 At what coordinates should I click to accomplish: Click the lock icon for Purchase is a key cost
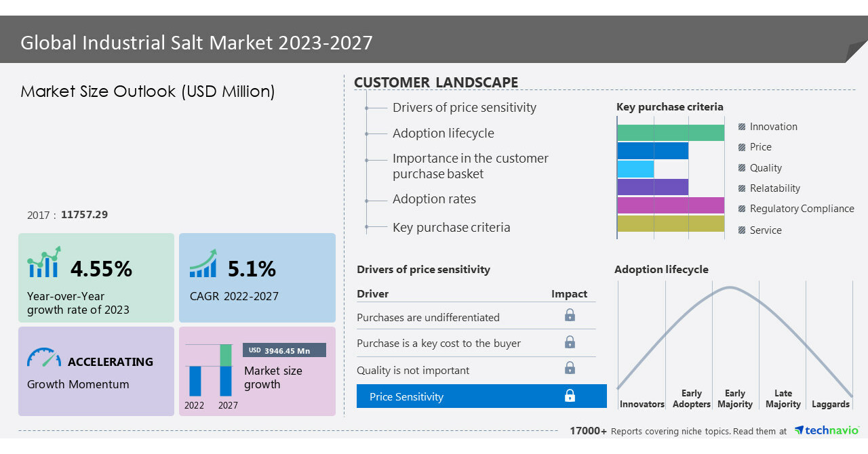570,343
